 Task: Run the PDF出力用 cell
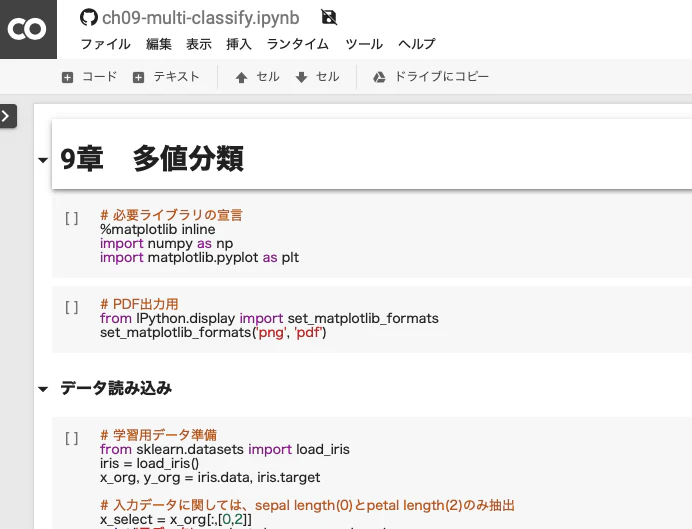point(71,307)
